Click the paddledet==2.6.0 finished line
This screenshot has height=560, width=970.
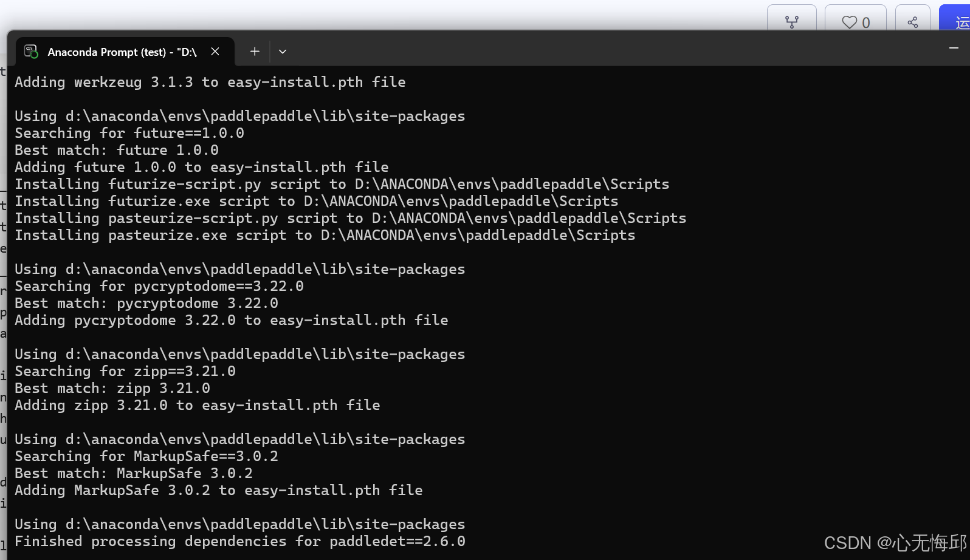(239, 541)
